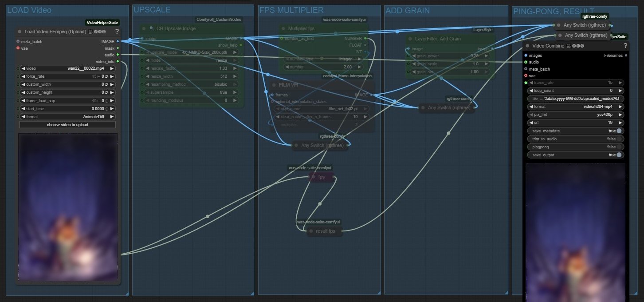Collapse Load Video FFmpeg node via title dot

20,32
